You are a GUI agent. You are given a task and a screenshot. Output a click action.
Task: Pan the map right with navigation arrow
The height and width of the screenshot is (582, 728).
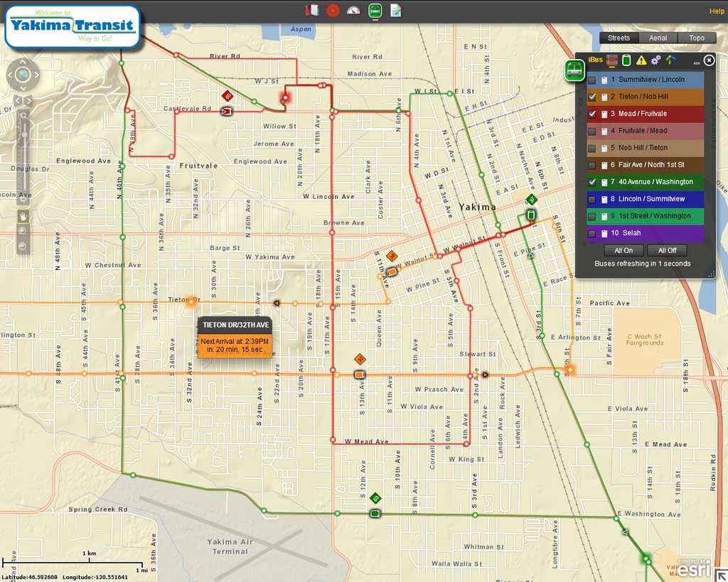tap(36, 75)
